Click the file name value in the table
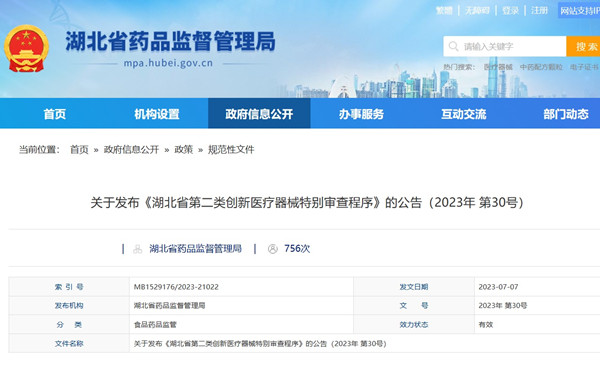The height and width of the screenshot is (370, 600). [260, 344]
